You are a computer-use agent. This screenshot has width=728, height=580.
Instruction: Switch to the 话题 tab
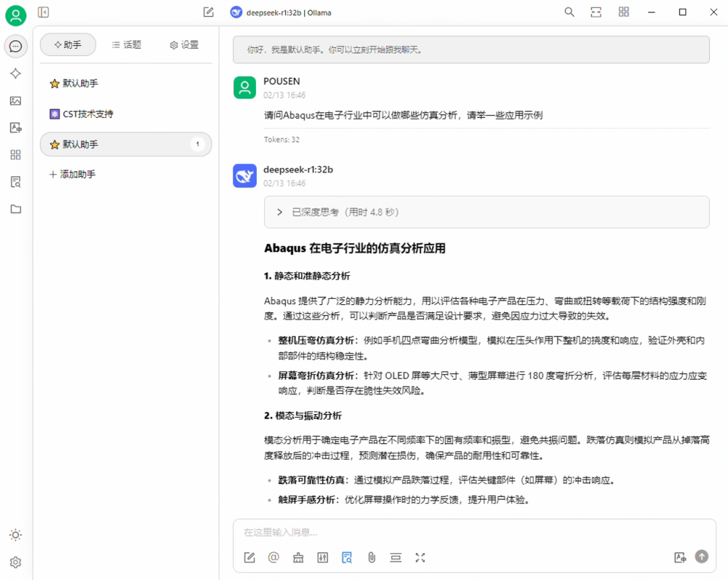(127, 45)
